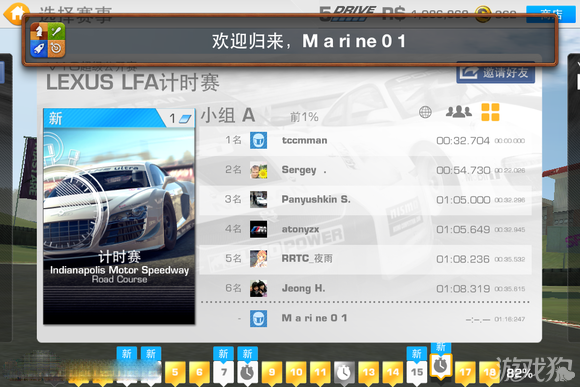Jump to event 5 on timeline
Image resolution: width=580 pixels, height=387 pixels.
(175, 372)
